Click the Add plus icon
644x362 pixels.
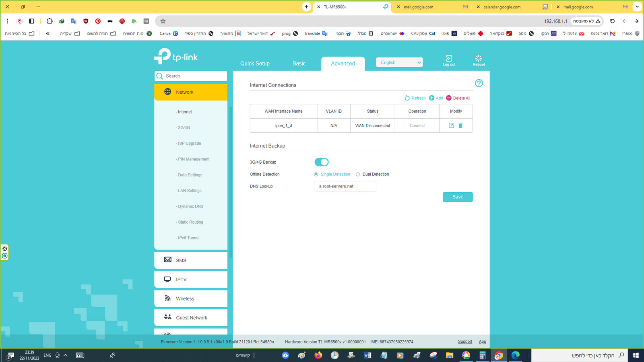tap(431, 98)
